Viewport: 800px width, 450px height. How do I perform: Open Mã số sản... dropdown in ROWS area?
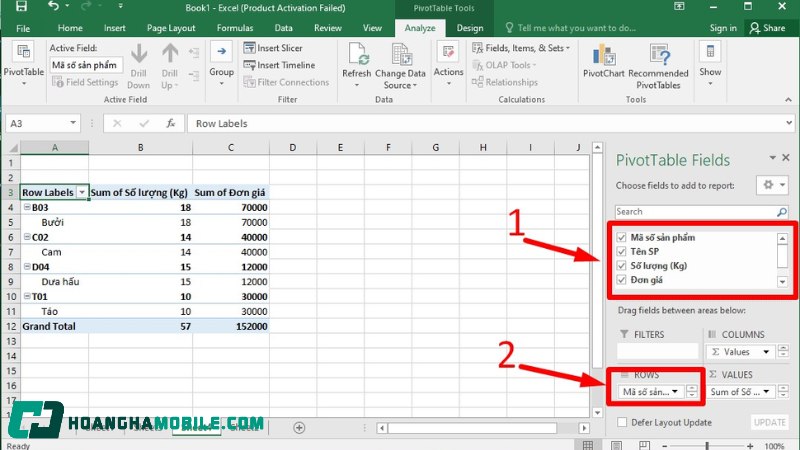pos(675,392)
